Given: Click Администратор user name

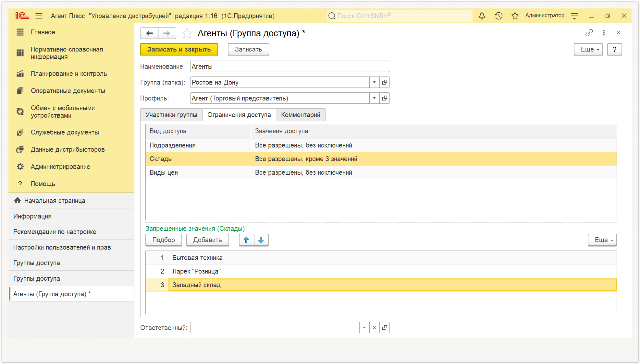Looking at the screenshot, I should (x=545, y=16).
